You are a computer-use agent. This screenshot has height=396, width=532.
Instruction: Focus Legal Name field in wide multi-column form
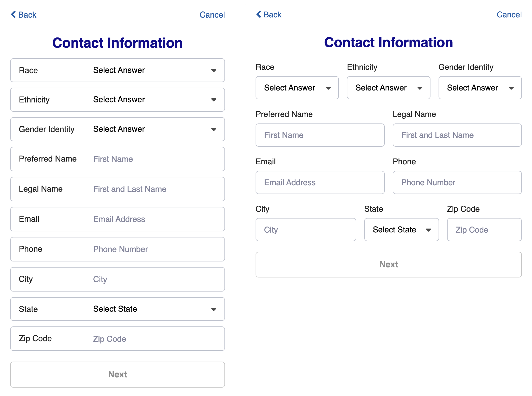457,135
